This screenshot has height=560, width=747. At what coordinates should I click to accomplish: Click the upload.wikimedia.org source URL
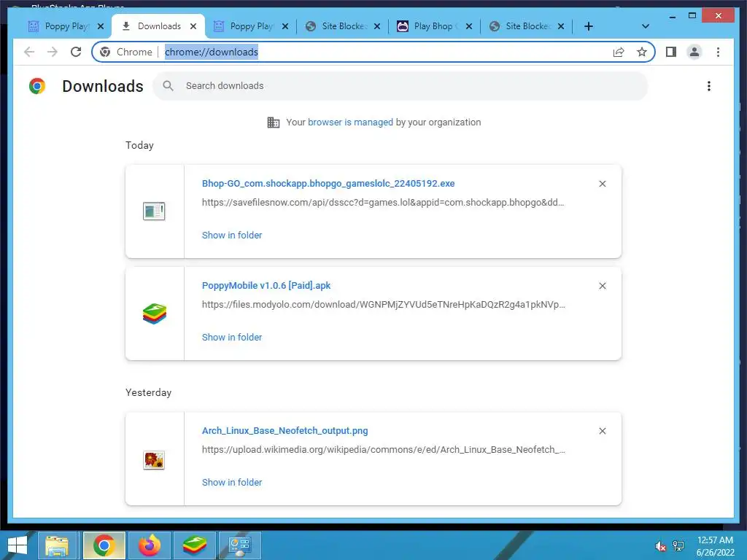coord(384,449)
